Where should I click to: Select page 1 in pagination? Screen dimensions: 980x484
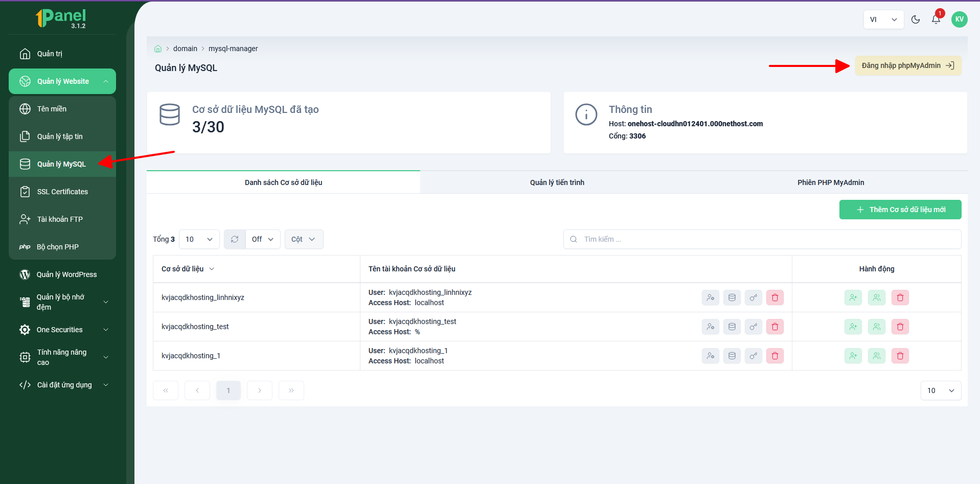[x=229, y=390]
